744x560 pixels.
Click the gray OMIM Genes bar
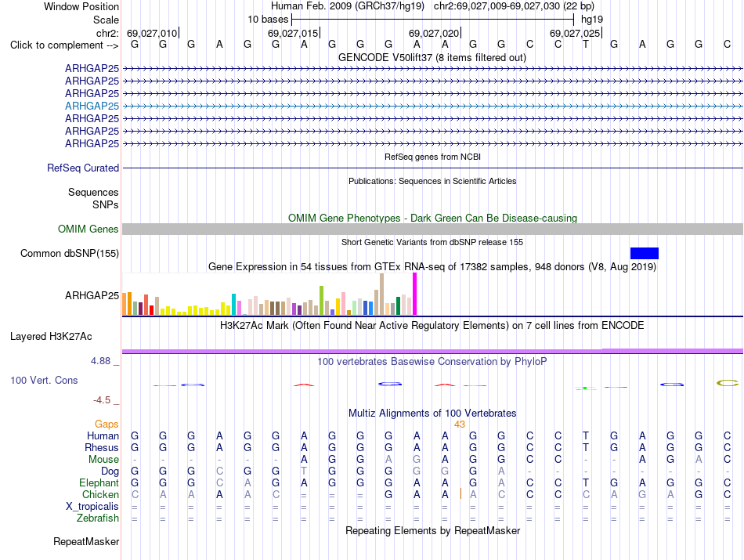click(x=433, y=229)
